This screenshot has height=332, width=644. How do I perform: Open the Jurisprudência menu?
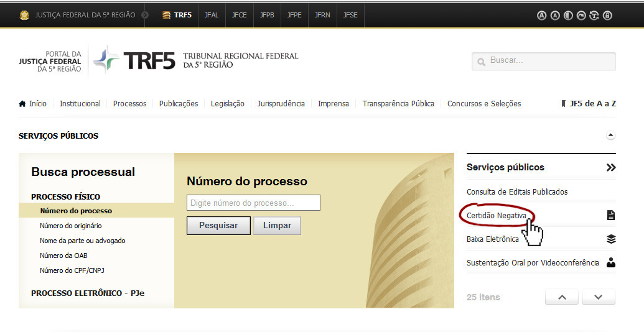point(281,103)
